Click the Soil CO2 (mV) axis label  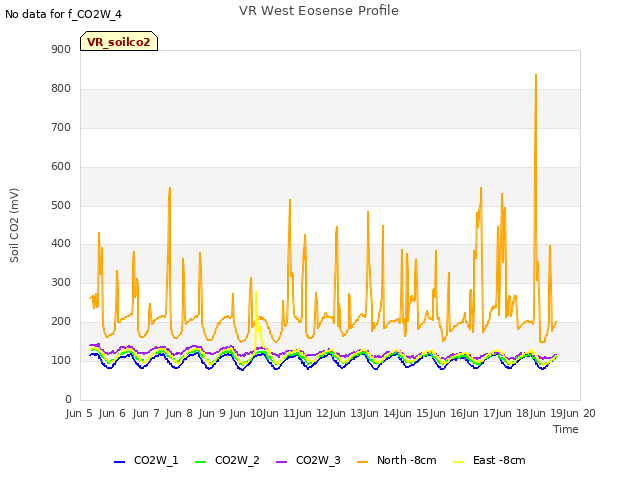(14, 225)
